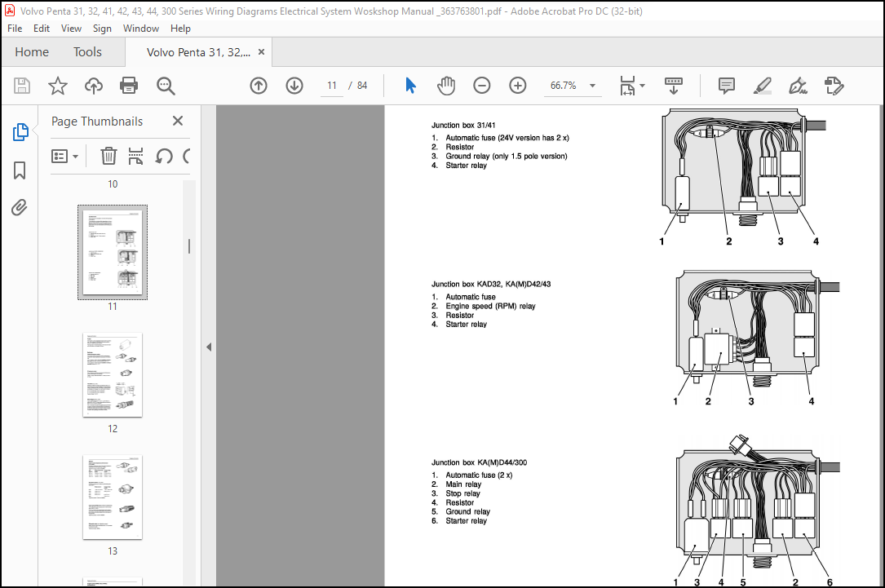885x588 pixels.
Task: Select the Volvo Penta document tab
Action: coord(198,52)
